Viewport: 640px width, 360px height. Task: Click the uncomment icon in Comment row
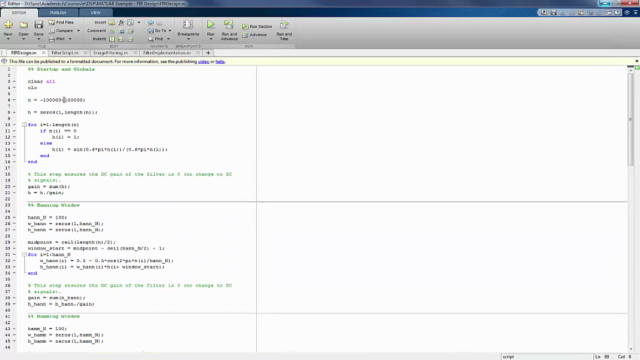tap(121, 31)
